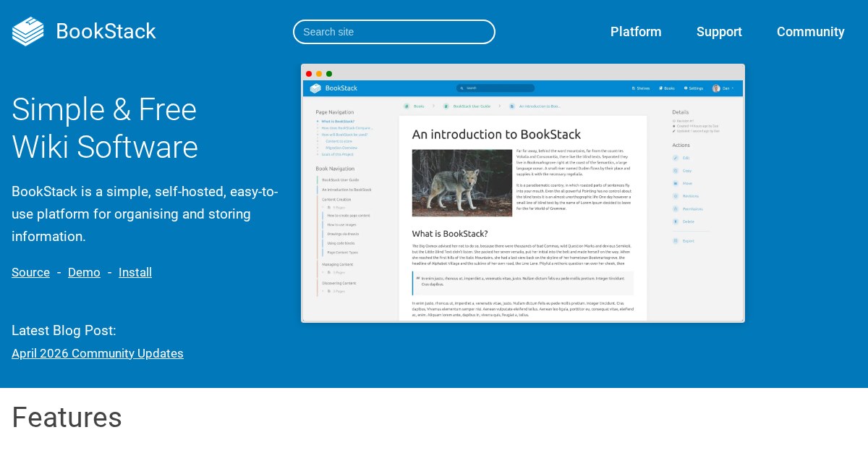Select 'An Introduction to BookStack' in Book Navigation
The height and width of the screenshot is (456, 868).
pyautogui.click(x=346, y=190)
